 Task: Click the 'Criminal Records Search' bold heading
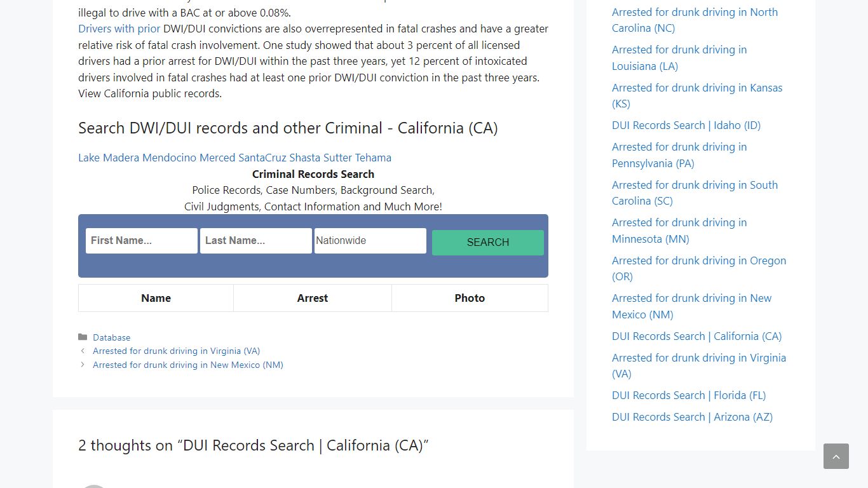pyautogui.click(x=313, y=174)
